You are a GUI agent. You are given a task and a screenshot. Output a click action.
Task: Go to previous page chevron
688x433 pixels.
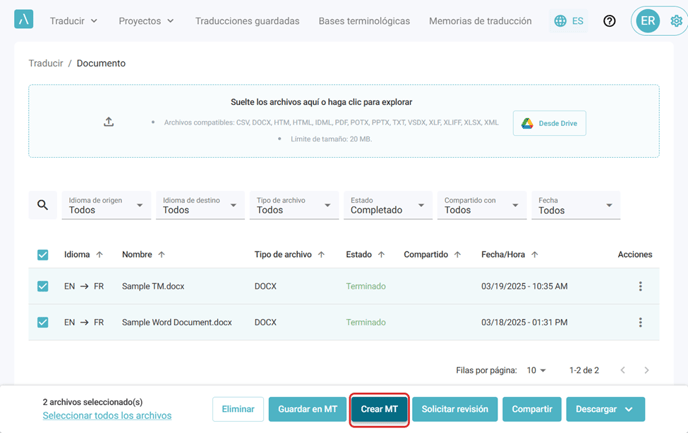point(623,370)
